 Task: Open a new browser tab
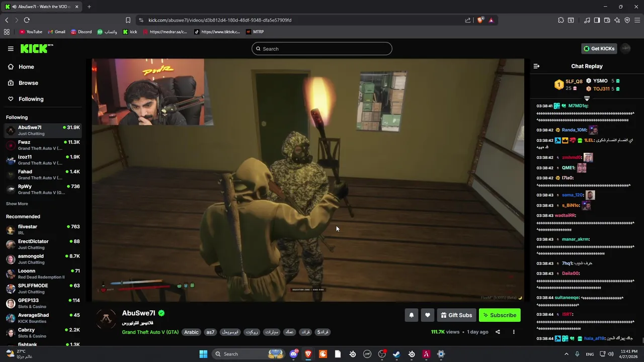pos(89,7)
